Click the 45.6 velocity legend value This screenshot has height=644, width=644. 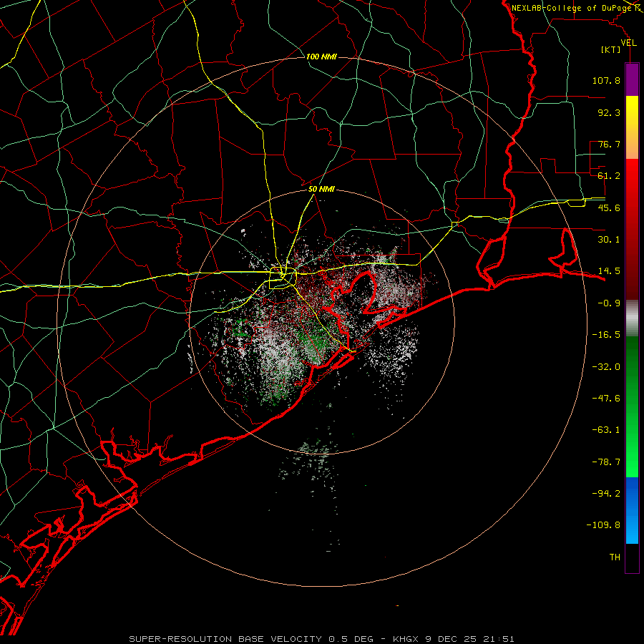[609, 208]
